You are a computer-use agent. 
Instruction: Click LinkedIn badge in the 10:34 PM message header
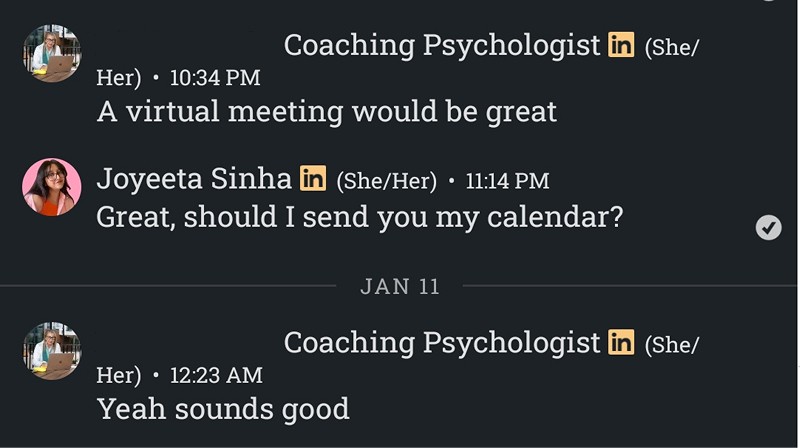(621, 44)
